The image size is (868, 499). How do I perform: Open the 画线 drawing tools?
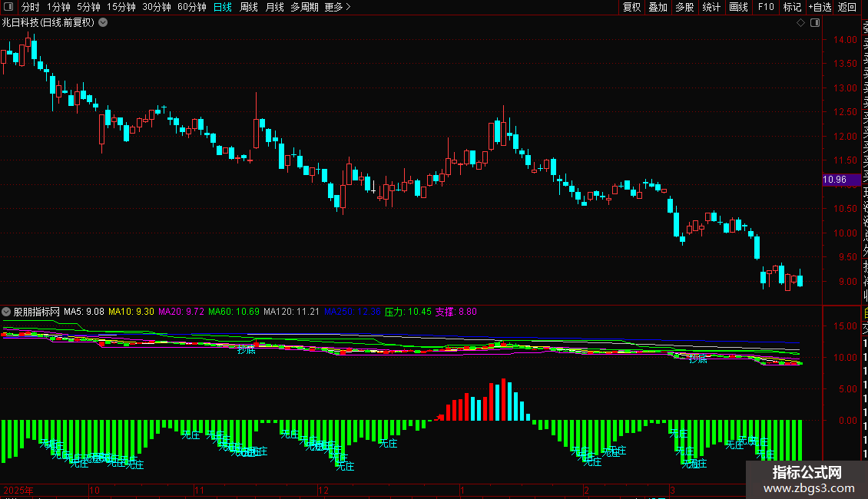tap(738, 7)
